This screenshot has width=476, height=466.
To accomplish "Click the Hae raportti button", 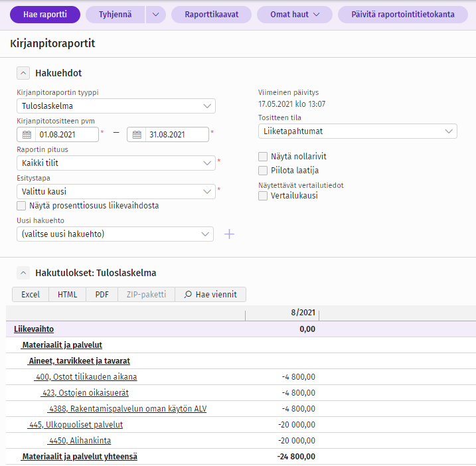I will point(45,15).
